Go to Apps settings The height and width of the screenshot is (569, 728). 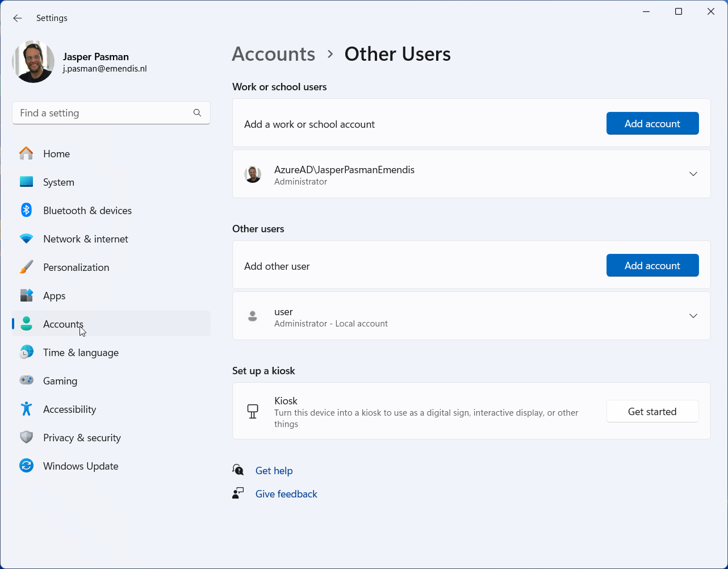(x=55, y=296)
